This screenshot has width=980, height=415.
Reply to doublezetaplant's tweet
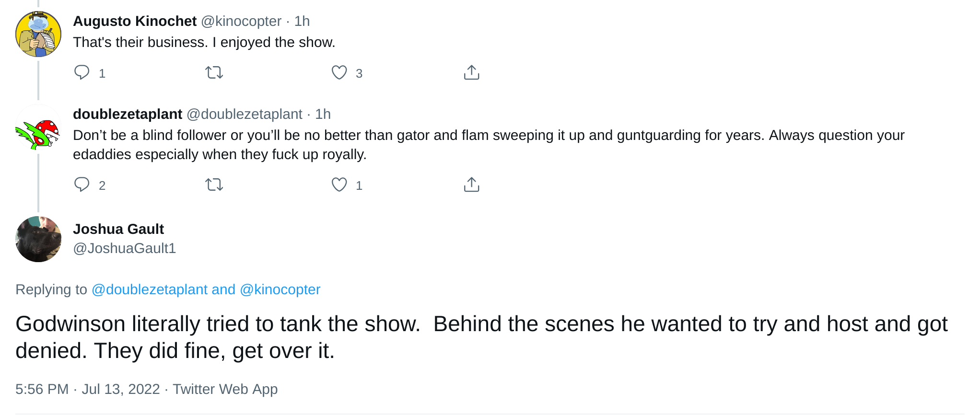82,184
